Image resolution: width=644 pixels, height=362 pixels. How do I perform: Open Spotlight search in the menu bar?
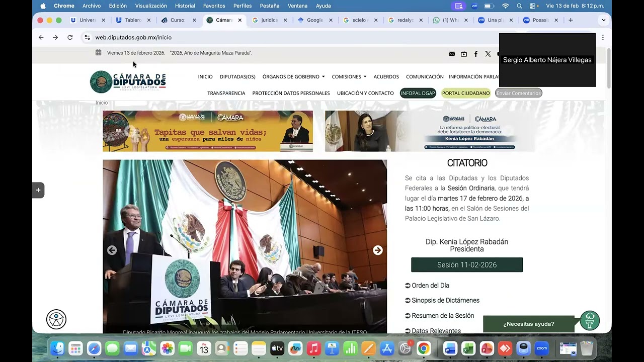520,6
